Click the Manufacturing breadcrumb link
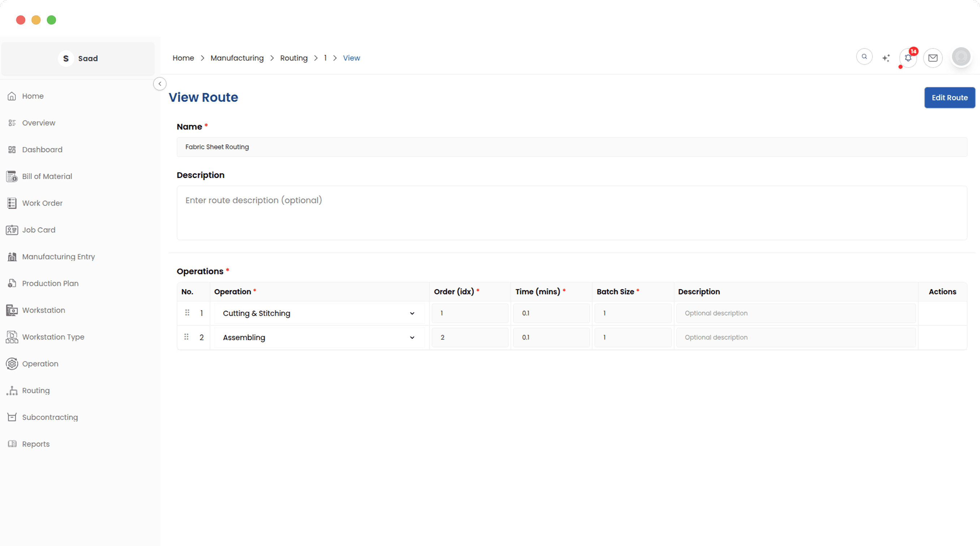This screenshot has width=980, height=546. click(237, 58)
